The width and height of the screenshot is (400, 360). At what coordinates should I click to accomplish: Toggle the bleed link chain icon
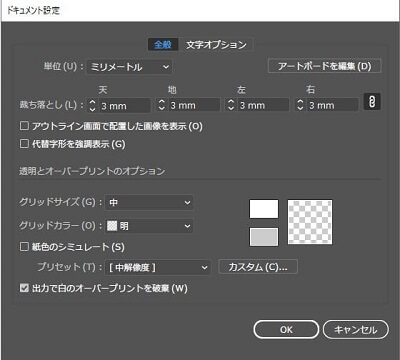[x=372, y=102]
